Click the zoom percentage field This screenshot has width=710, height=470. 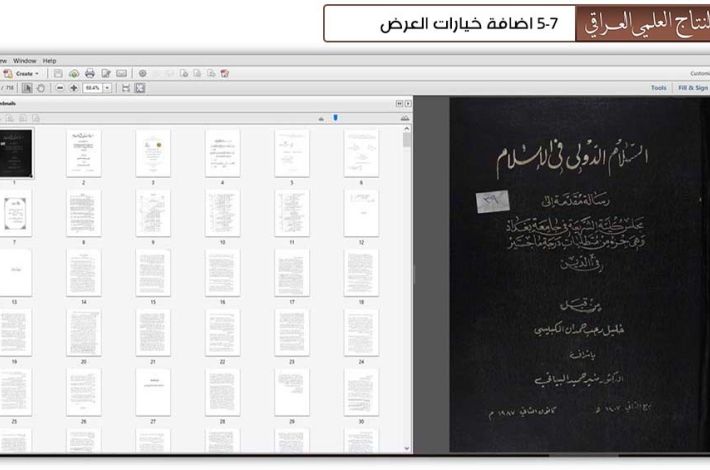click(x=93, y=88)
